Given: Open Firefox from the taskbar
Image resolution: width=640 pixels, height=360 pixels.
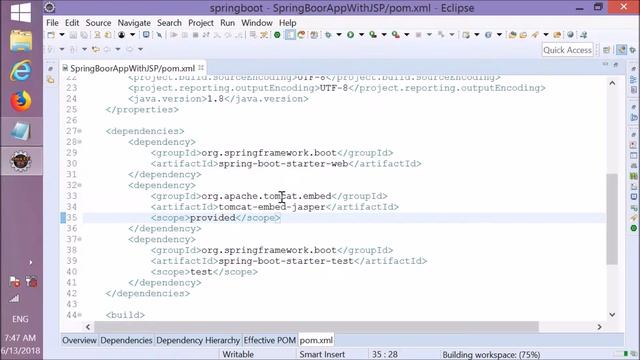Looking at the screenshot, I should pos(21,101).
